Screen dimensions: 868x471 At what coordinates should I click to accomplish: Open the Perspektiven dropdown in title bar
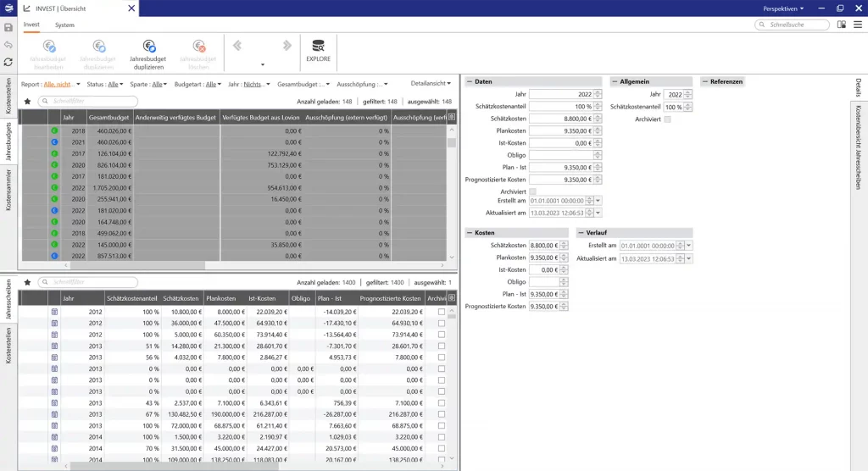click(x=783, y=8)
